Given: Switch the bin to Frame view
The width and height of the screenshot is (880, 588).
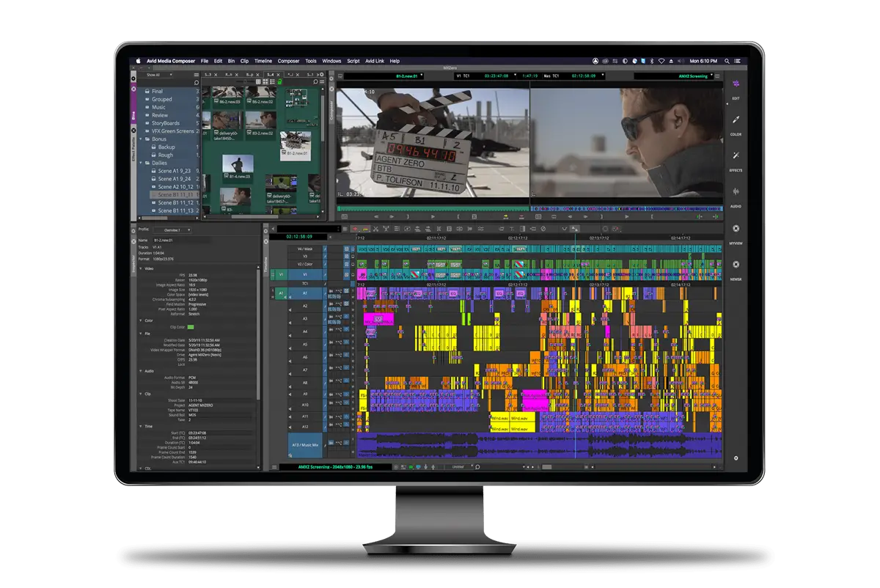Looking at the screenshot, I should (x=265, y=82).
